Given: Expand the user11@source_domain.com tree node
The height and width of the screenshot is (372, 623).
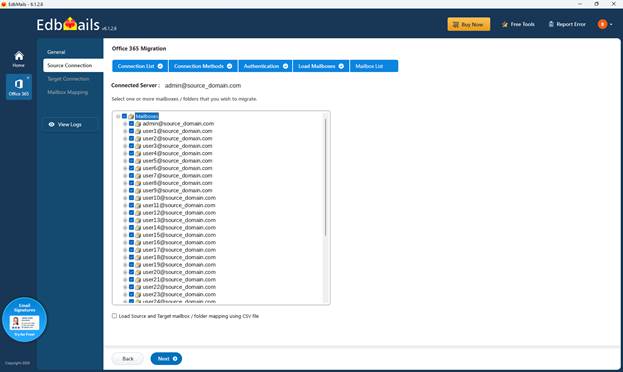Looking at the screenshot, I should 125,205.
